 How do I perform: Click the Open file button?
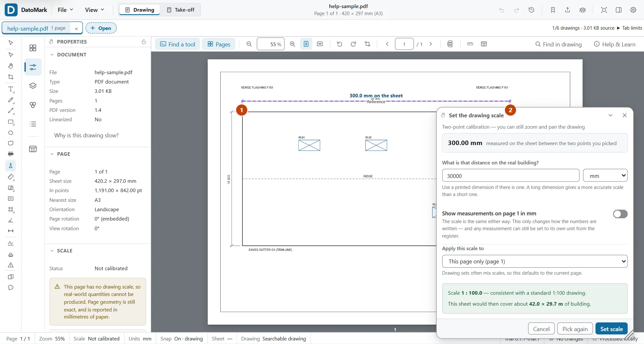tap(101, 28)
